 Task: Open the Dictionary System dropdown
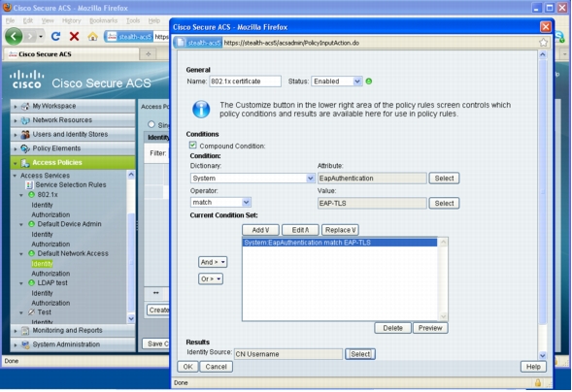(252, 179)
